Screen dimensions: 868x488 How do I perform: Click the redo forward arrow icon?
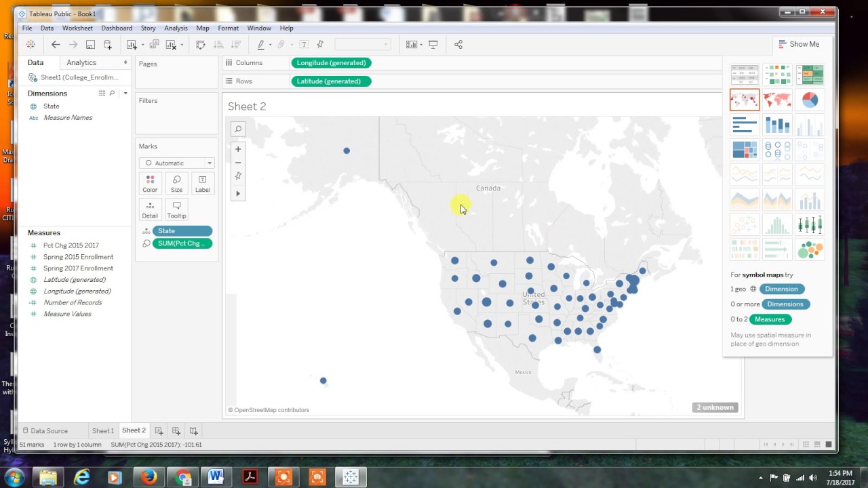pyautogui.click(x=73, y=45)
